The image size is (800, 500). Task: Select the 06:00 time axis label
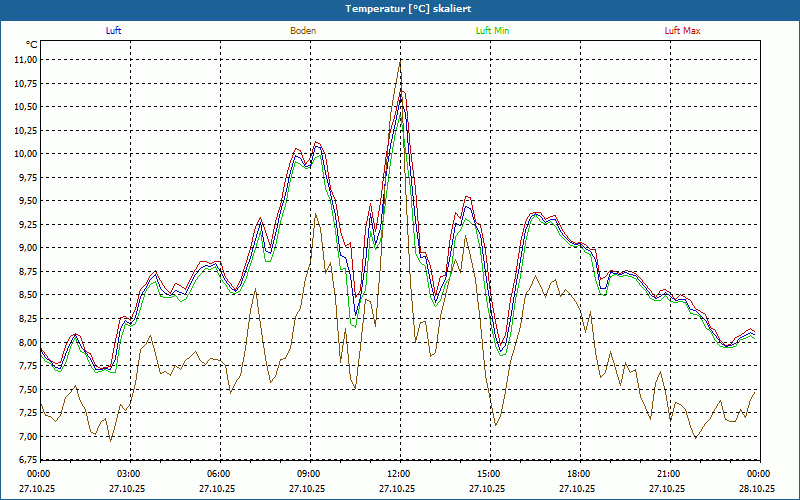(218, 474)
